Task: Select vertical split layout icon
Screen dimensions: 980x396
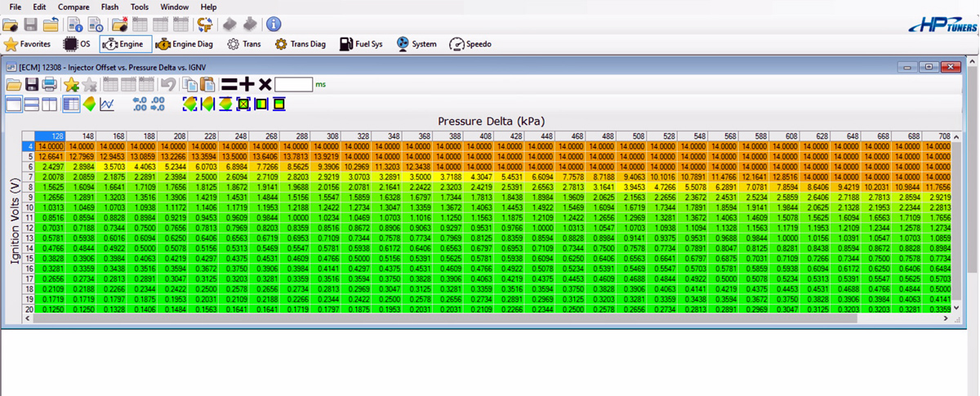Action: 49,104
